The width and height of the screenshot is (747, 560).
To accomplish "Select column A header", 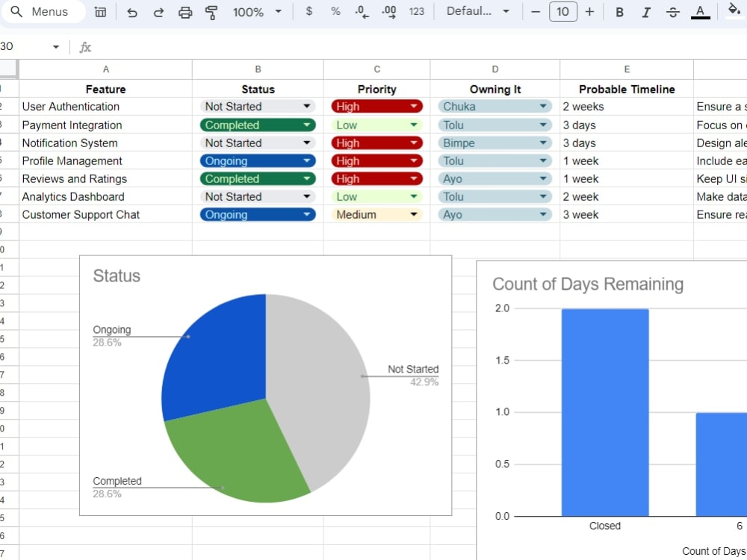I will pos(106,69).
